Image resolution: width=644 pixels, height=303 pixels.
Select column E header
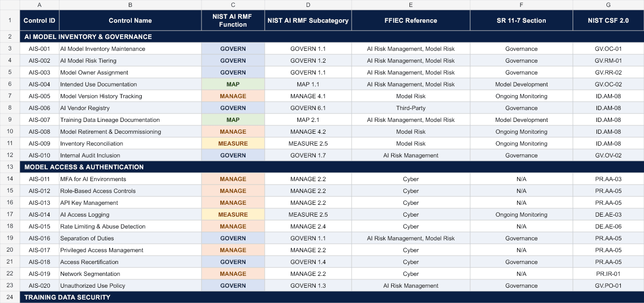tap(411, 5)
